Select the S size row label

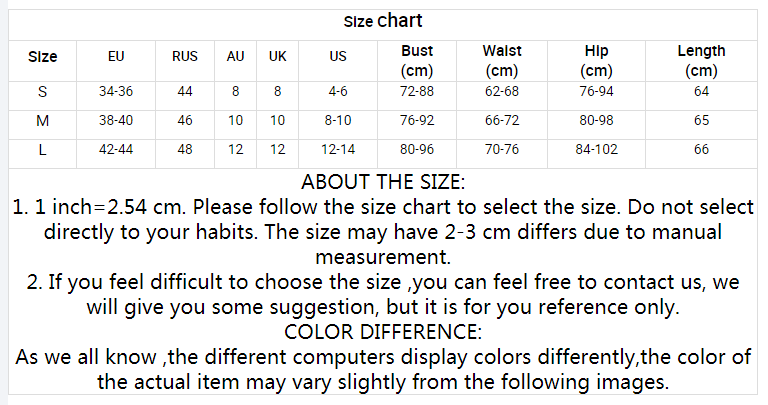pos(43,92)
